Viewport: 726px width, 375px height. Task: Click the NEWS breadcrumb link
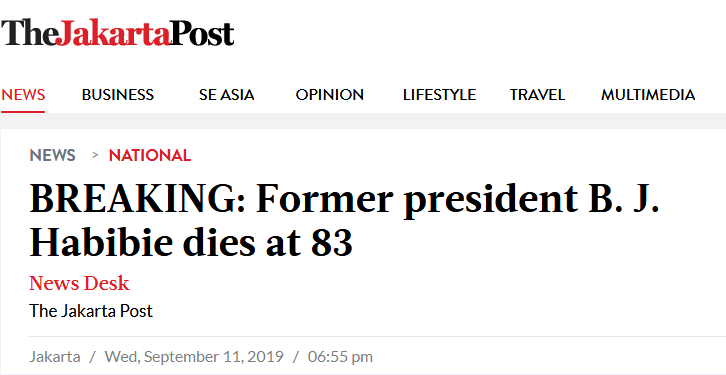tap(52, 155)
